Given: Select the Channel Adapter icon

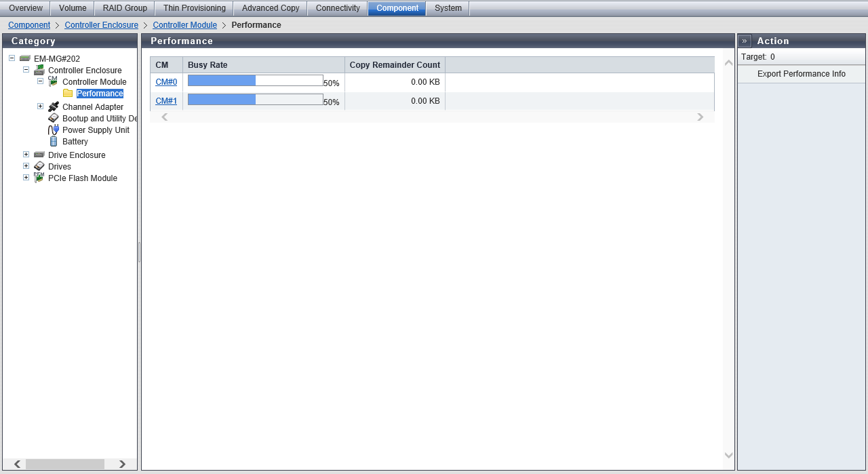Looking at the screenshot, I should tap(54, 107).
